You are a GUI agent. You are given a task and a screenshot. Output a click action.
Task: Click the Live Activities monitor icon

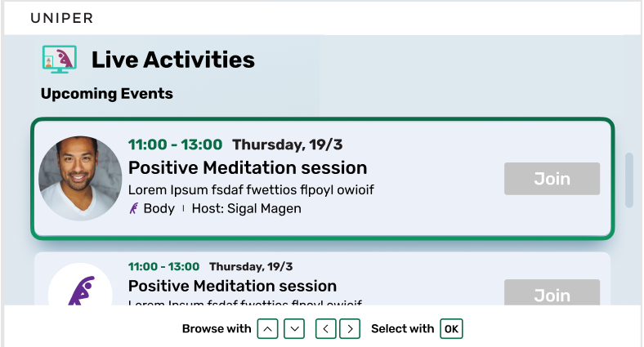60,60
